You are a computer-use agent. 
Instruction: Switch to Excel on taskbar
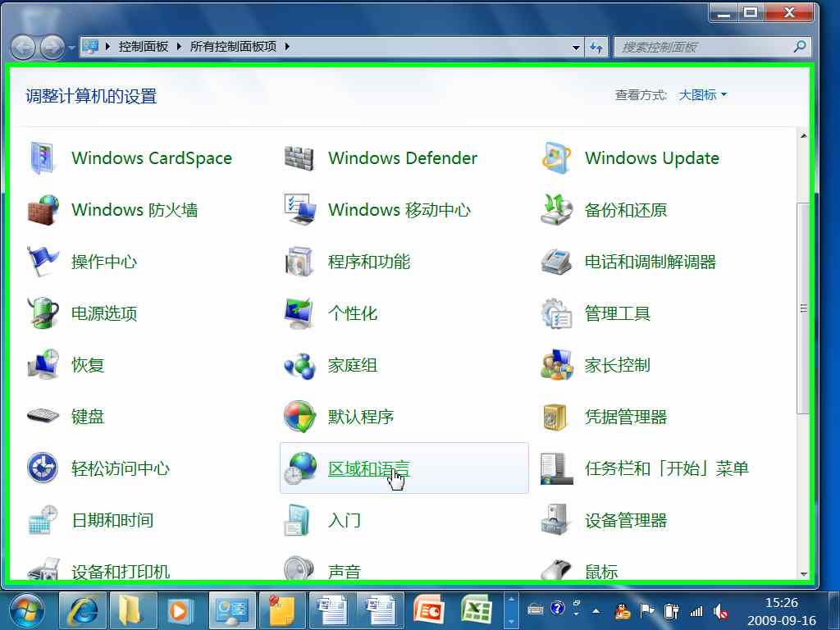tap(477, 610)
